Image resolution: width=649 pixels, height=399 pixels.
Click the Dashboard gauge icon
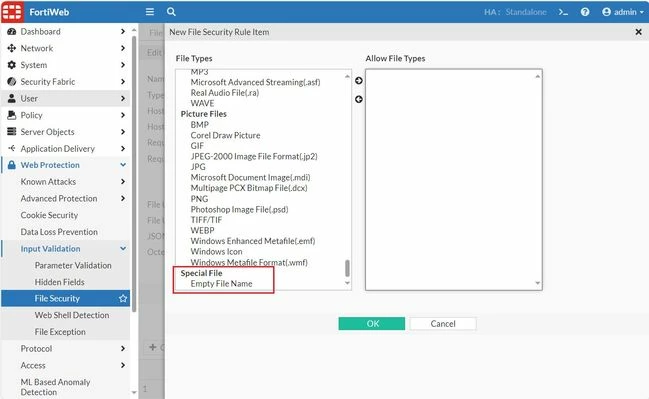pyautogui.click(x=12, y=31)
